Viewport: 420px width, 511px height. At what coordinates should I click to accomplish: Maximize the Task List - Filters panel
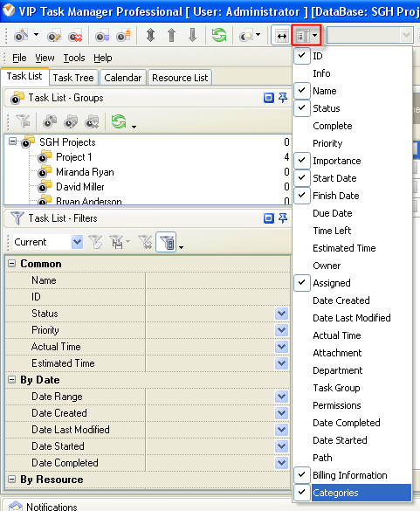[268, 218]
